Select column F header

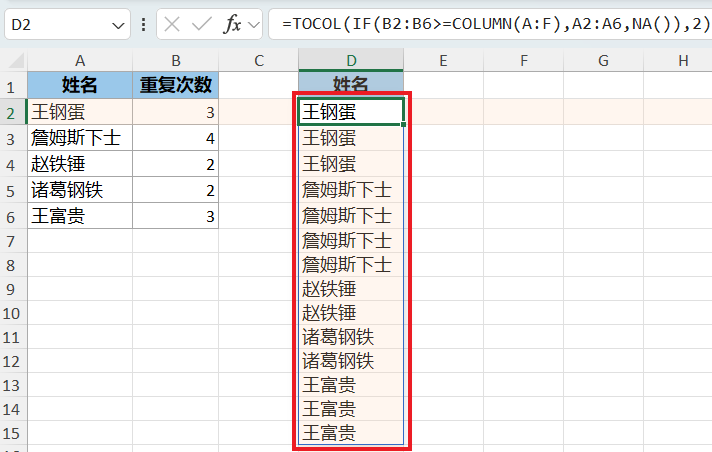pyautogui.click(x=524, y=60)
